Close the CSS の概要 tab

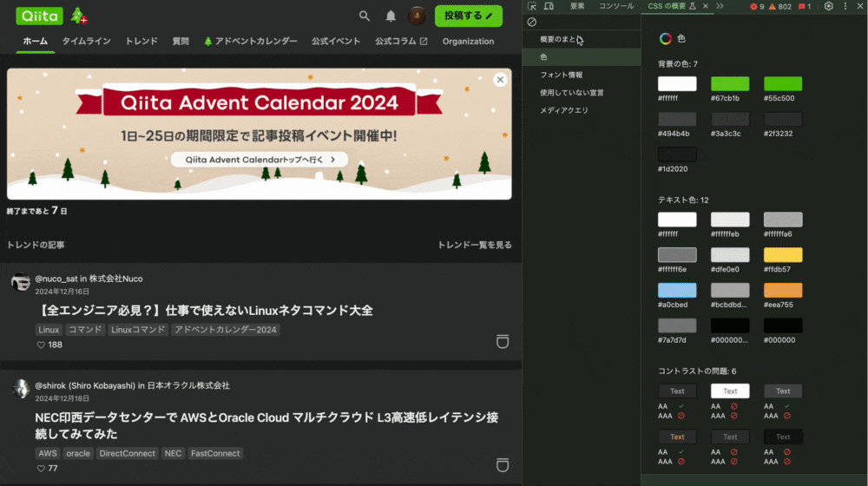tap(705, 6)
